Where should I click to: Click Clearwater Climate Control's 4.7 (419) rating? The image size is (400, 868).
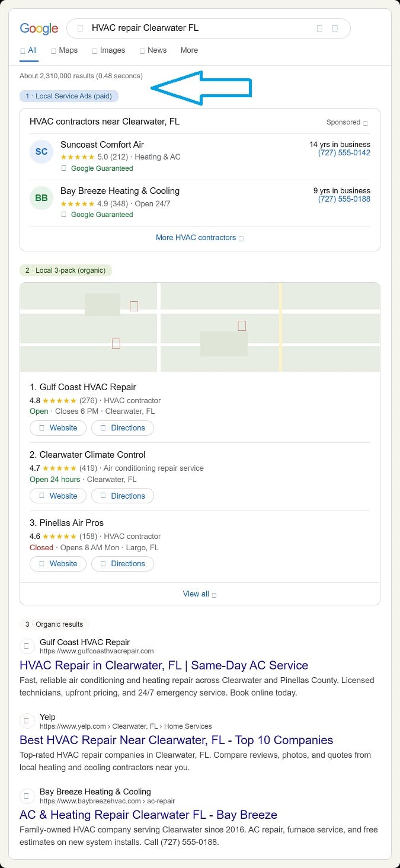point(63,468)
